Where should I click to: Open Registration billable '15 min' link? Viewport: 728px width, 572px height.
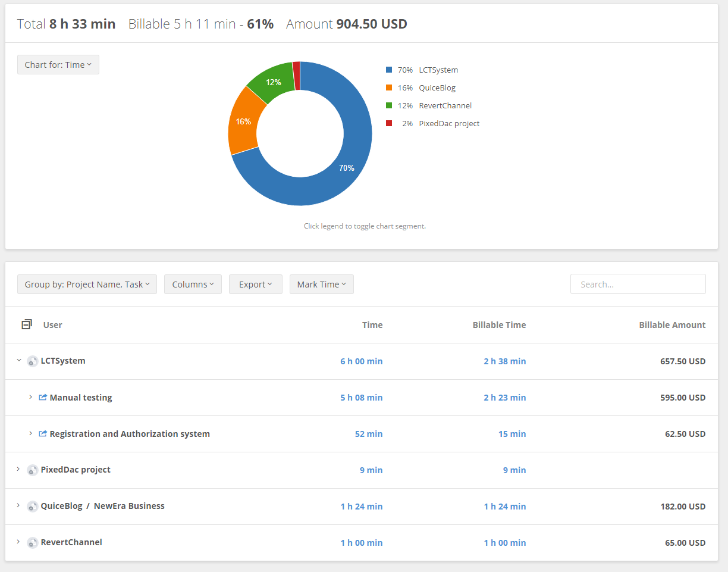tap(512, 434)
